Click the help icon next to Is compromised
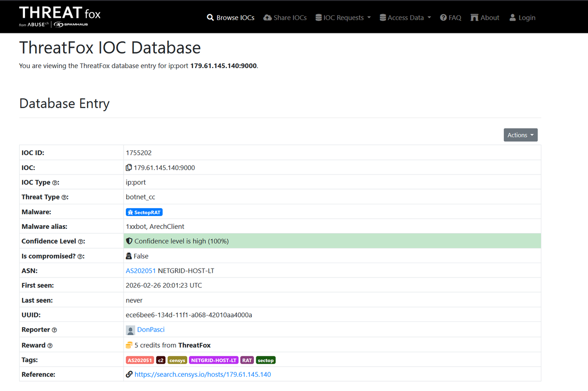This screenshot has width=588, height=391. 79,256
